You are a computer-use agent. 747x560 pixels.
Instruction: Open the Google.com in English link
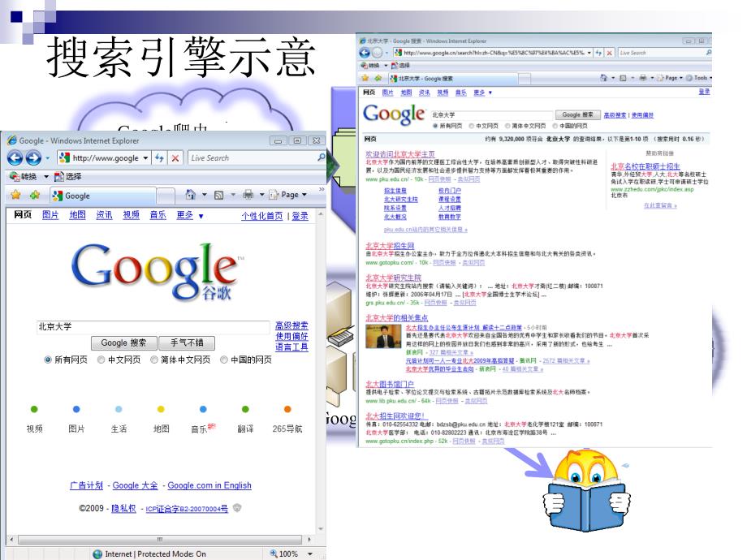(209, 485)
